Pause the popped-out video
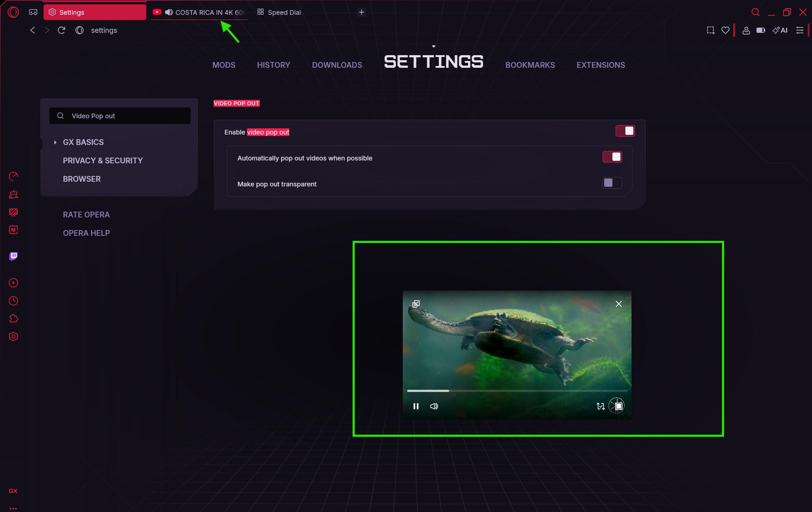812x512 pixels. 416,406
